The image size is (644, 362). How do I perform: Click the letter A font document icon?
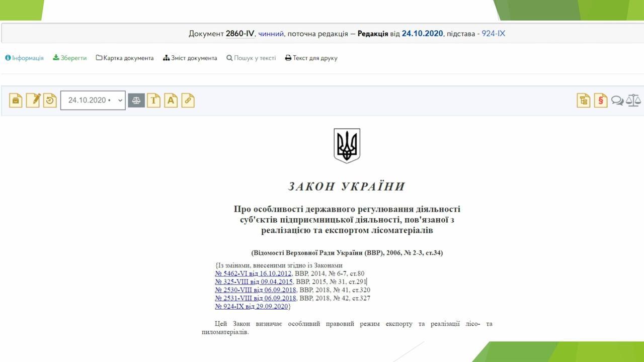171,101
